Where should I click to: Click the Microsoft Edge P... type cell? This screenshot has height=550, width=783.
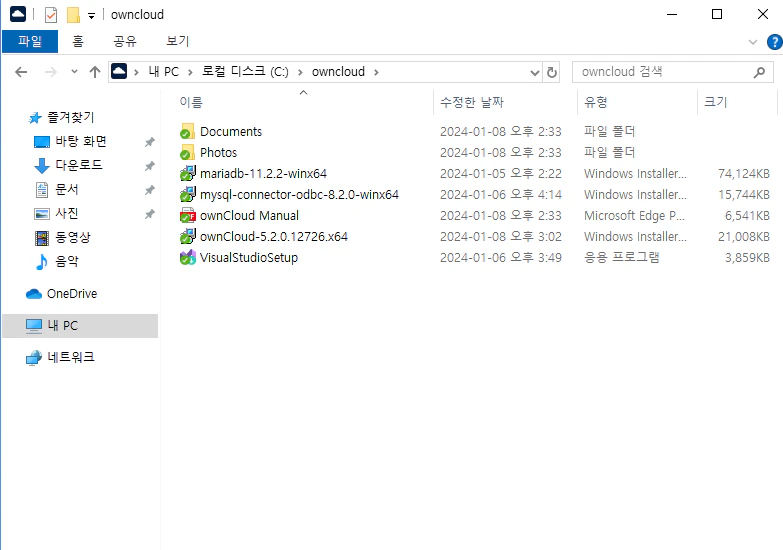pyautogui.click(x=635, y=215)
